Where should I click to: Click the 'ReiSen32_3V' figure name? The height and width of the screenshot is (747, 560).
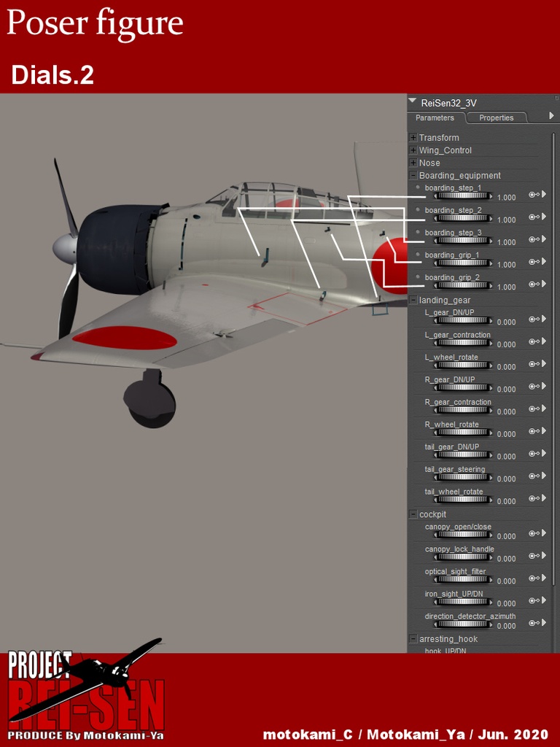[448, 103]
